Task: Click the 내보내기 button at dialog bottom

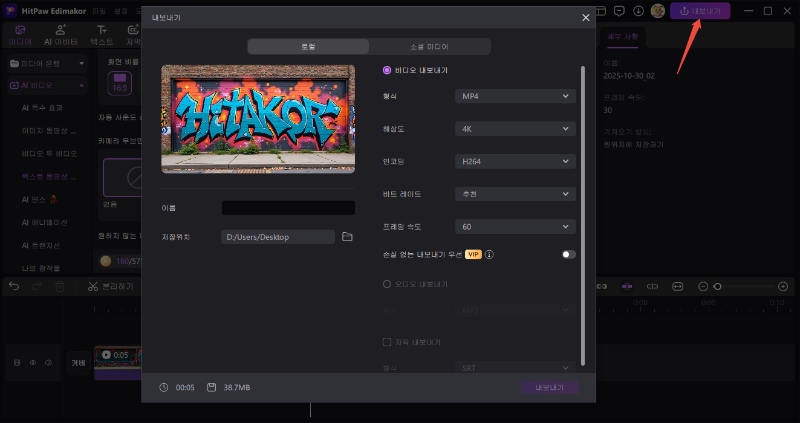Action: [x=549, y=387]
